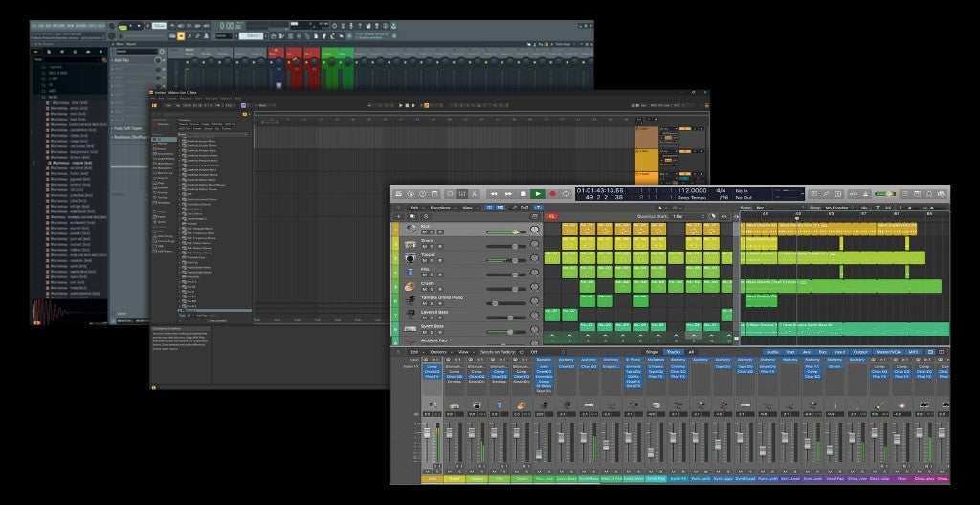Start recording with Logic's red Record button

tap(552, 194)
